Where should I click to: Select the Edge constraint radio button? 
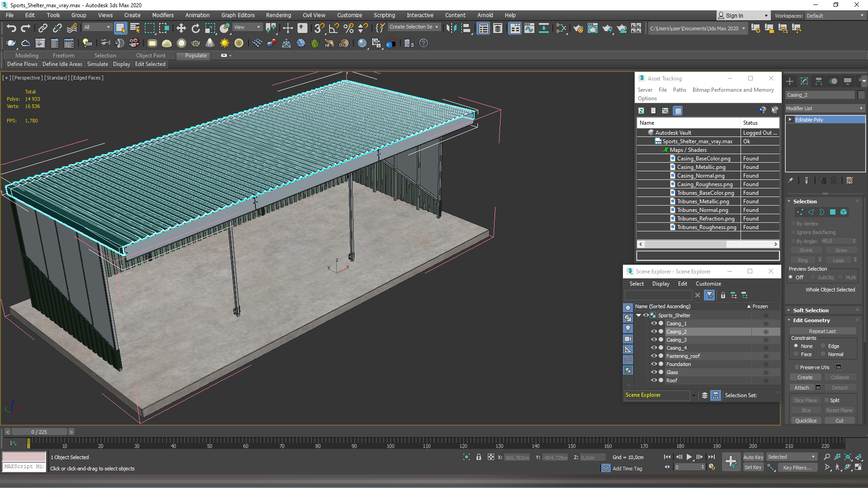(x=823, y=346)
